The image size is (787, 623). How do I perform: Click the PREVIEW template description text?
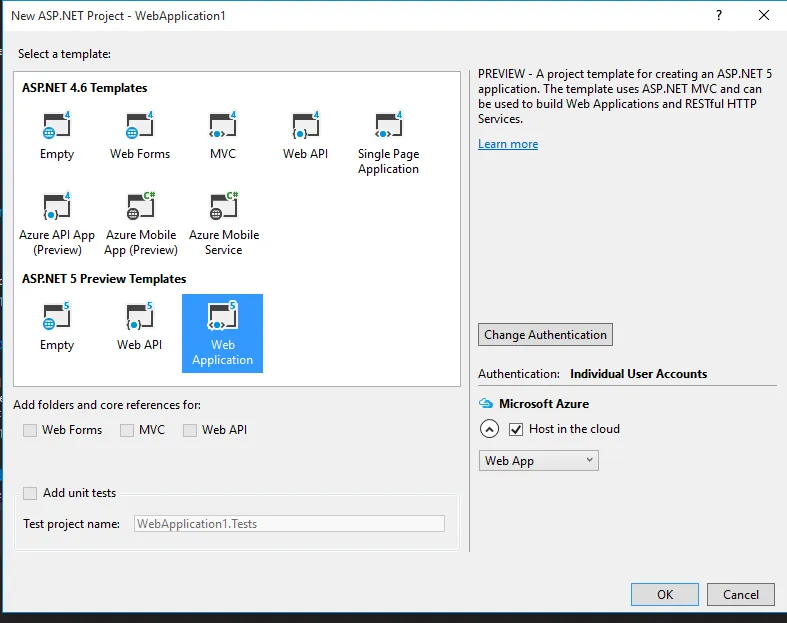(x=625, y=96)
